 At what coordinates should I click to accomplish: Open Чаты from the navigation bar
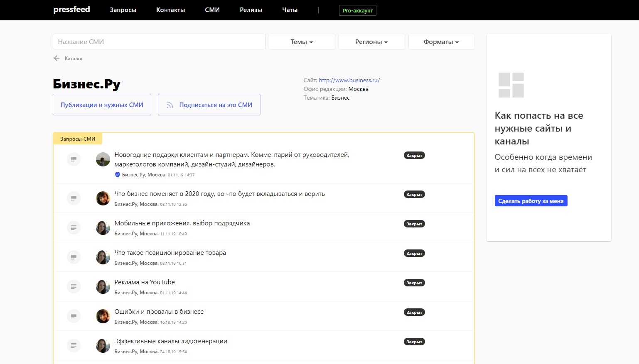[x=290, y=10]
